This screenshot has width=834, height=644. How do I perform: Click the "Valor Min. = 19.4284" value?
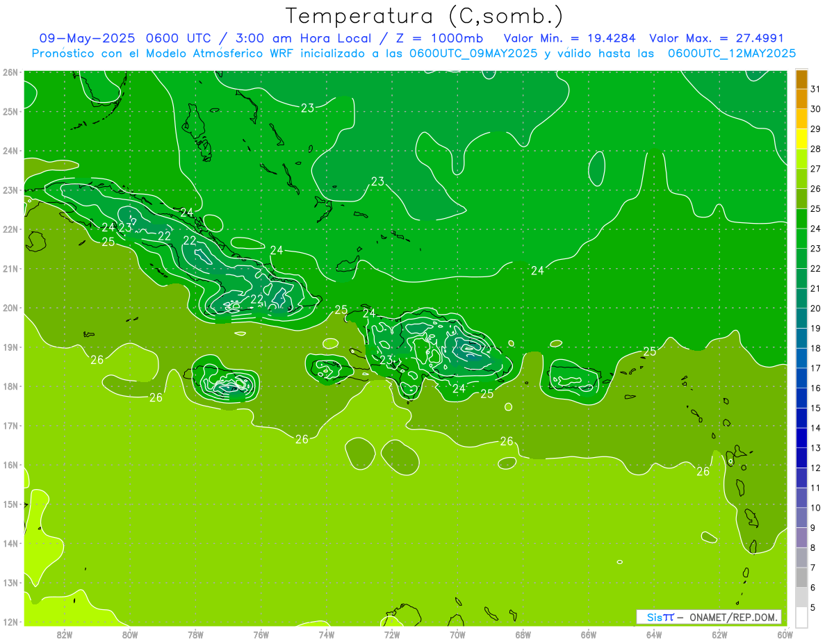569,38
